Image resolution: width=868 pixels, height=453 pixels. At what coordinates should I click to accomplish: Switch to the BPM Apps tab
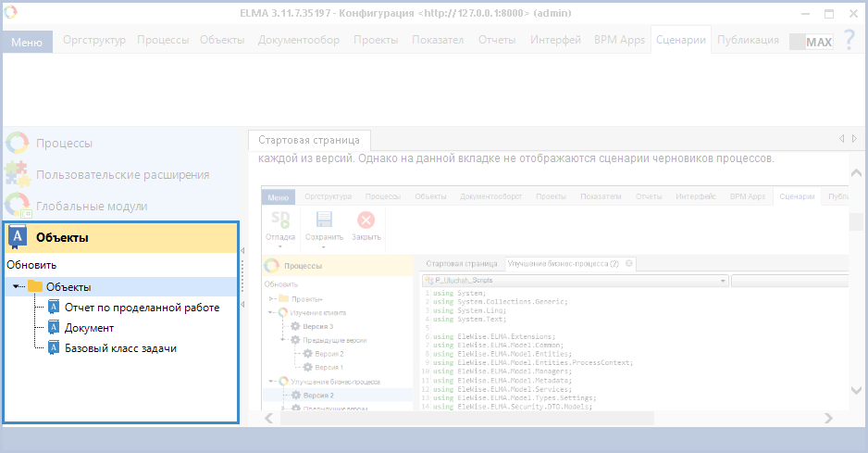tap(618, 40)
